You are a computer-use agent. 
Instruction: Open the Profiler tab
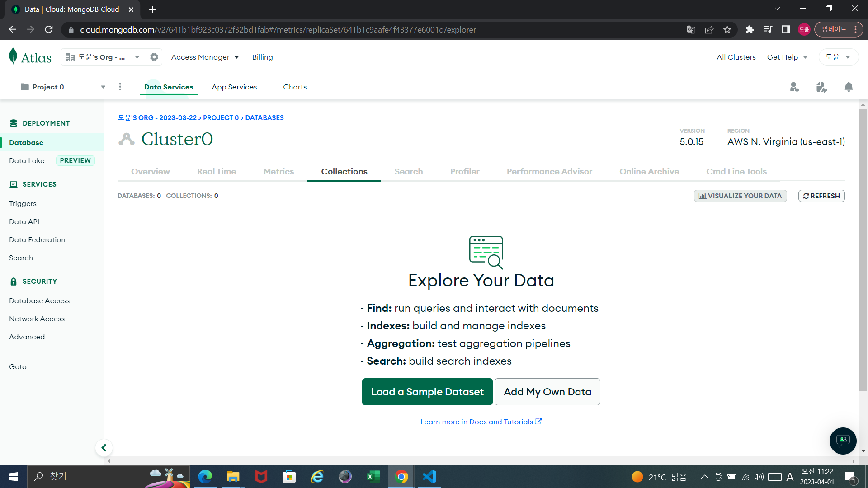tap(465, 172)
